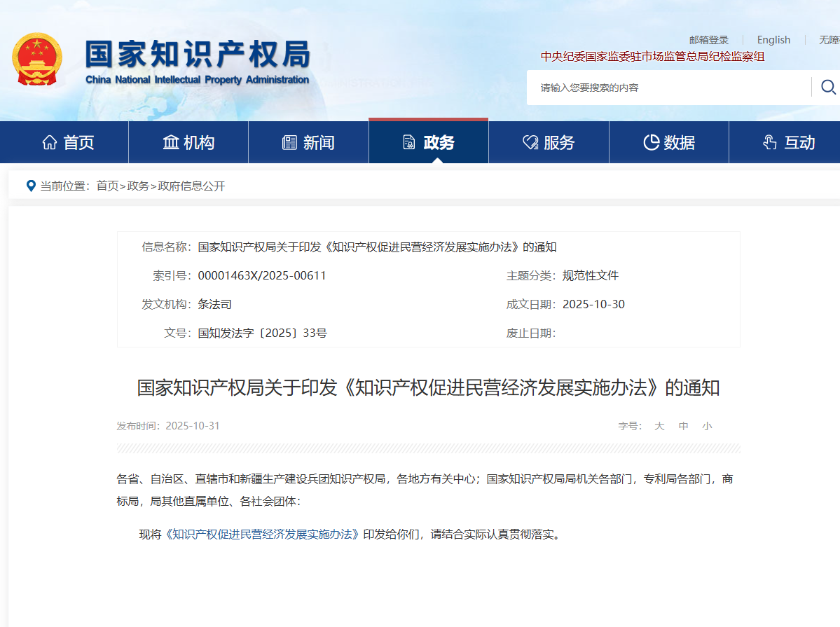Viewport: 840px width, 627px height.
Task: Click the building icon beside 机构
Action: coord(171,143)
